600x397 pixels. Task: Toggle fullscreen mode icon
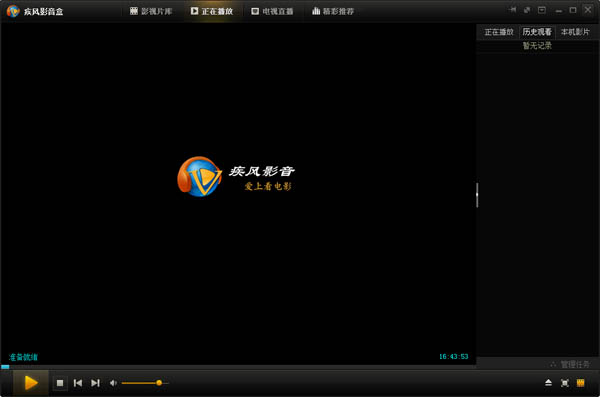tap(564, 383)
